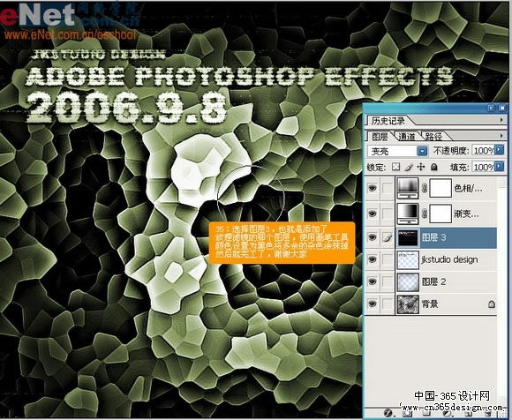Open the 不透明度 opacity slider arrow

[500, 150]
